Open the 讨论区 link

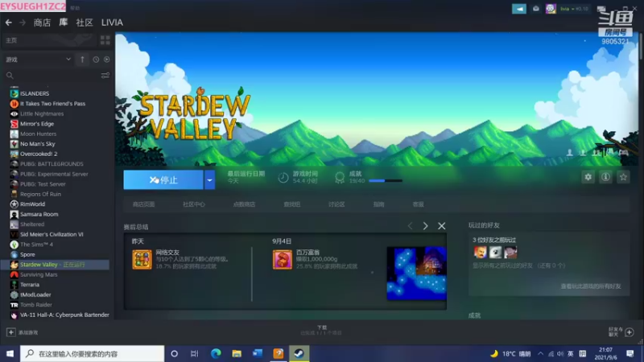coord(336,204)
